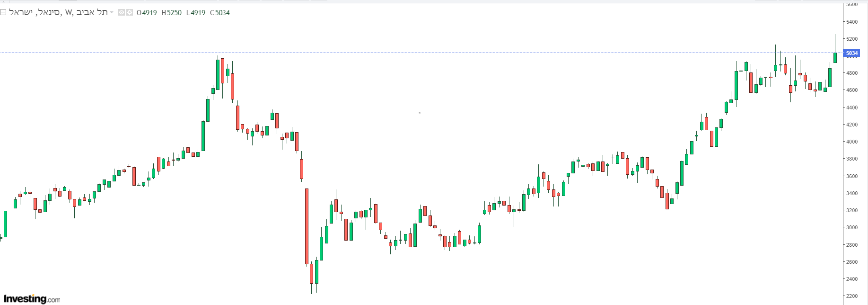Click the close value C5034

[220, 13]
